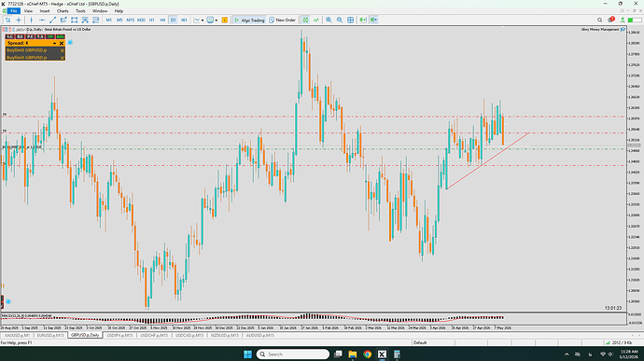Screen dimensions: 644x361
Task: Open Google Chrome from the taskbar
Action: point(367,354)
